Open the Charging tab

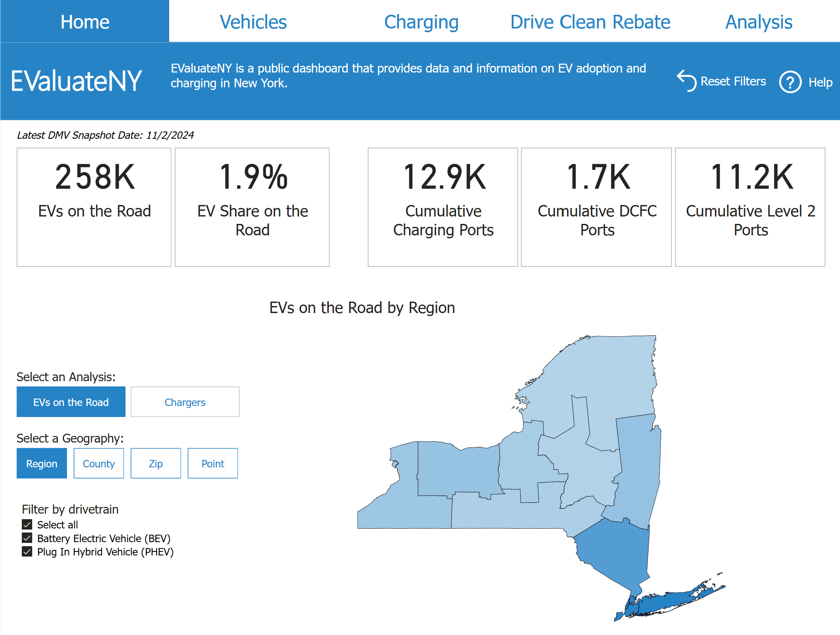[422, 21]
